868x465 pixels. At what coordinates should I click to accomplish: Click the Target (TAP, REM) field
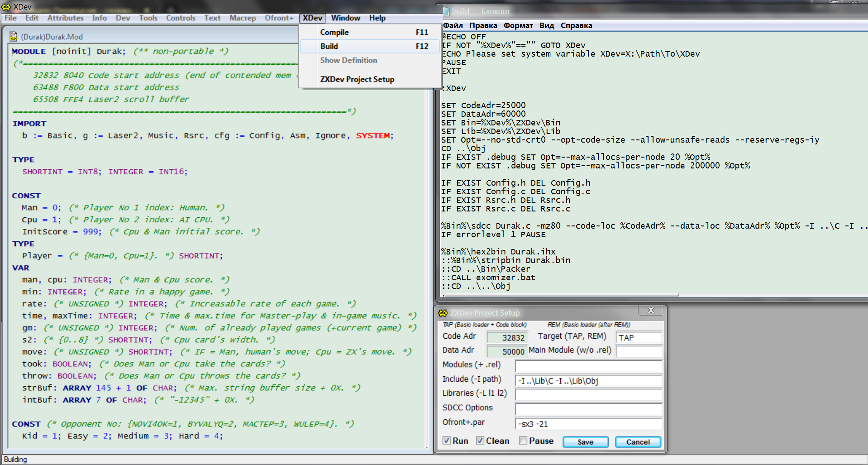639,337
